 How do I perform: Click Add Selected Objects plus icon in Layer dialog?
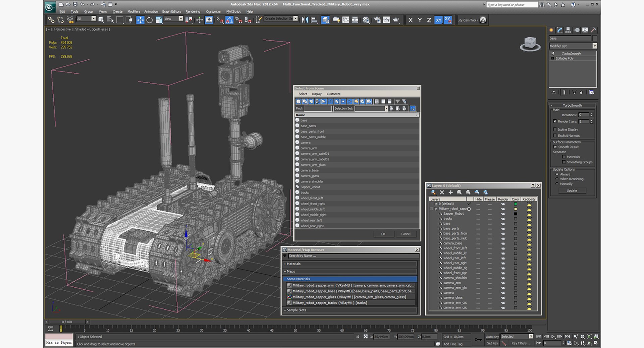pos(450,192)
